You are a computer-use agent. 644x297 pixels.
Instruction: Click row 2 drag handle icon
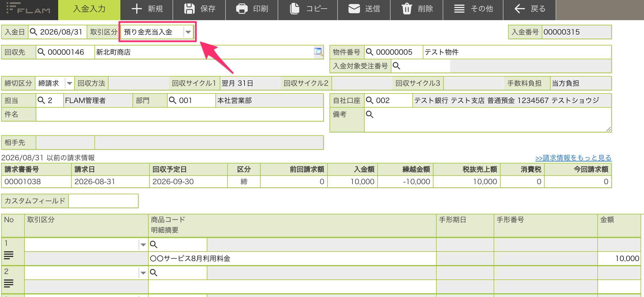[x=9, y=283]
